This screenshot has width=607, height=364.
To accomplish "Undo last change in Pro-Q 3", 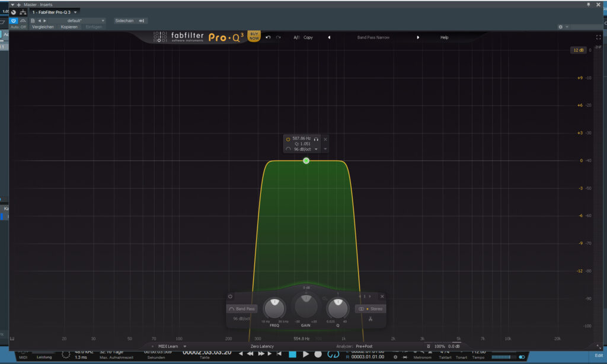I will point(268,37).
